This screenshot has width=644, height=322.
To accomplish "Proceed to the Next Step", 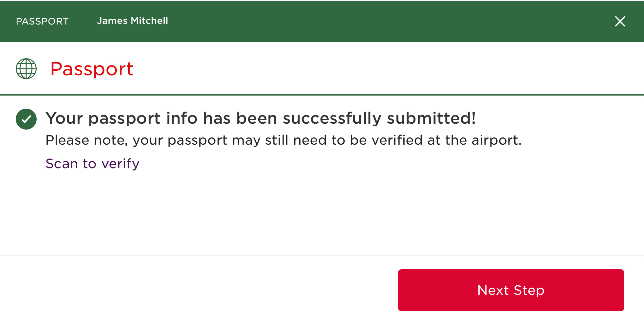I will (x=511, y=290).
